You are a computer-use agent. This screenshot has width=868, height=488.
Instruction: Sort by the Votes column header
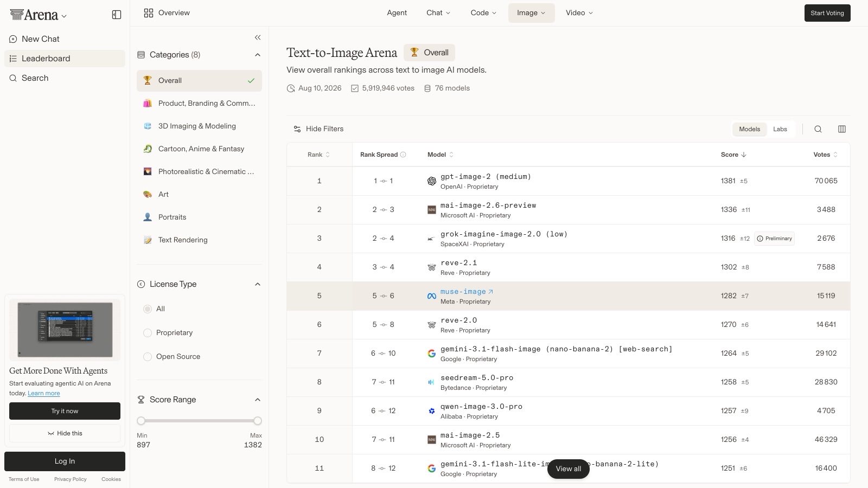(826, 155)
